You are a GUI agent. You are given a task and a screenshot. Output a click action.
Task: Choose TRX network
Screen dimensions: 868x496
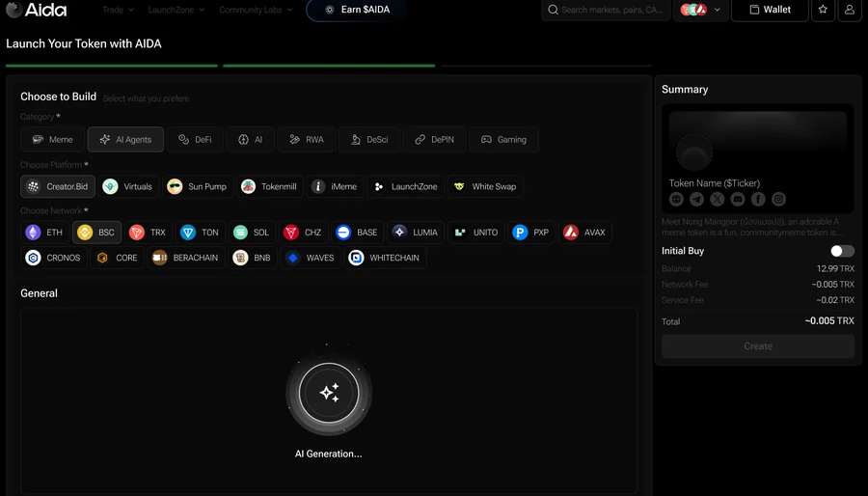pos(148,233)
